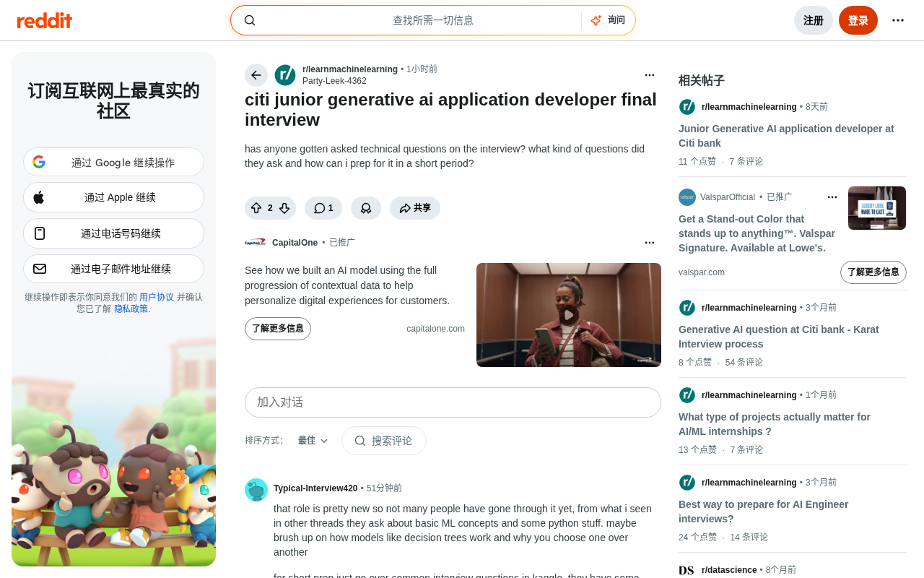Viewport: 924px width, 578px height.
Task: Click the Apple logo icon in the sign-in panel
Action: [x=39, y=197]
